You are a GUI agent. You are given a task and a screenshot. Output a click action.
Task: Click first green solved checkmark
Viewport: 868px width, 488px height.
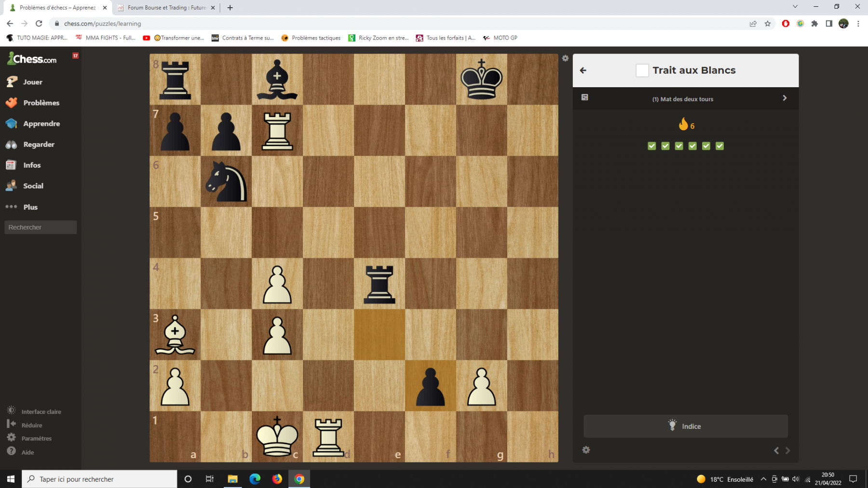(651, 146)
